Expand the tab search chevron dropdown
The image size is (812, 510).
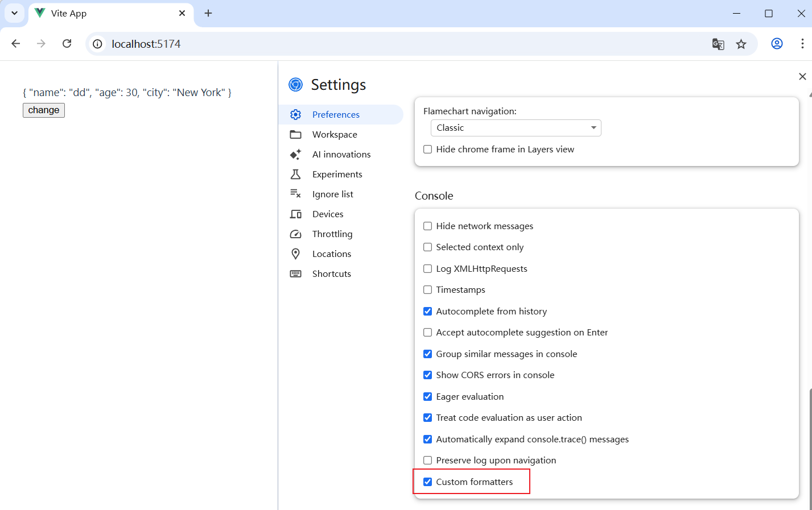pyautogui.click(x=14, y=13)
